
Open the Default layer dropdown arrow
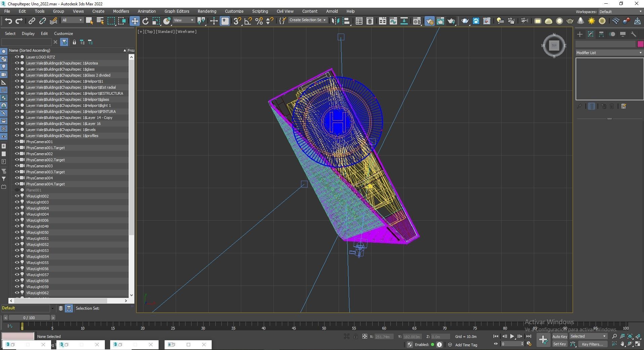(52, 308)
